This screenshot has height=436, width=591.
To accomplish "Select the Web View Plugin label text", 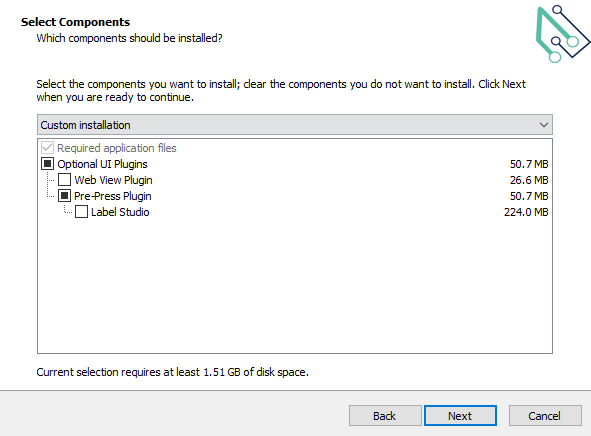I will 113,180.
